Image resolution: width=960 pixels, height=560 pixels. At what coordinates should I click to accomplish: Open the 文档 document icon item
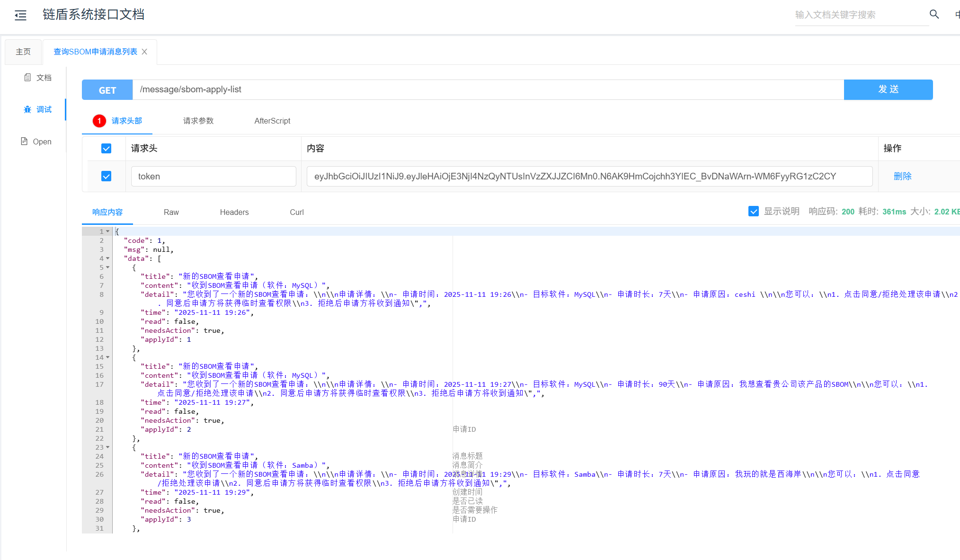coord(27,77)
